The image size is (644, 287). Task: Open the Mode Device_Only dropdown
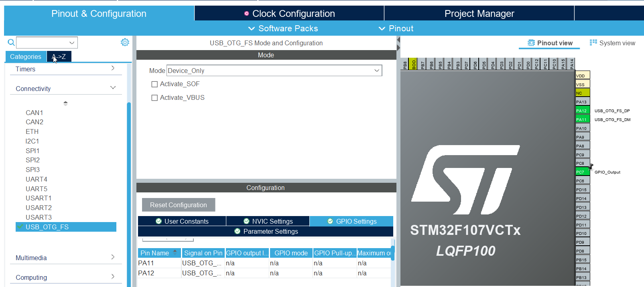coord(274,71)
